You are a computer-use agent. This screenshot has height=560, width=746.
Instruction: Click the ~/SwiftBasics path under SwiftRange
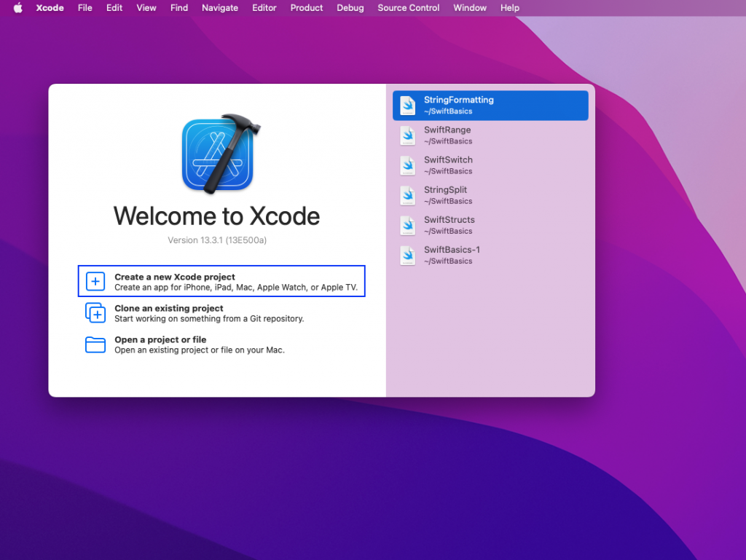448,141
